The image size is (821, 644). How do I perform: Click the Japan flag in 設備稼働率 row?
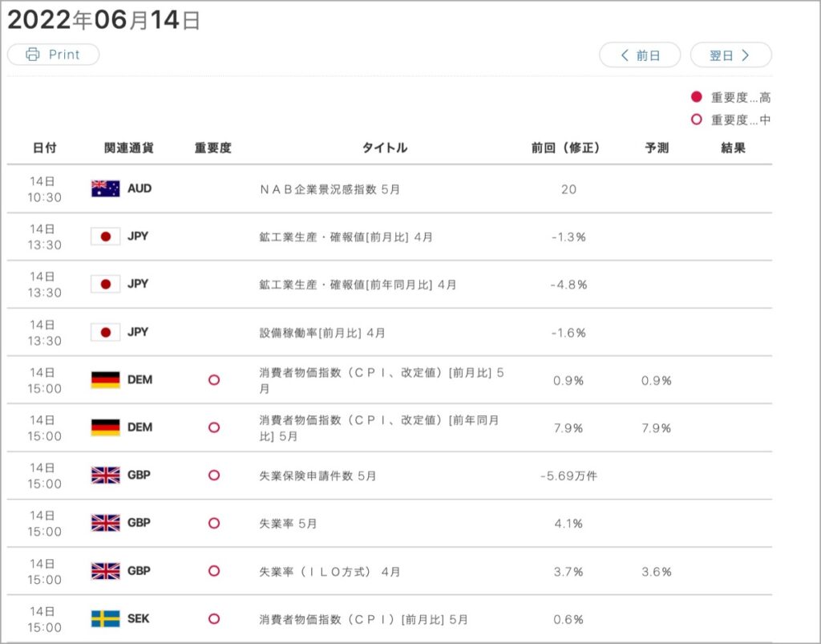(x=105, y=332)
